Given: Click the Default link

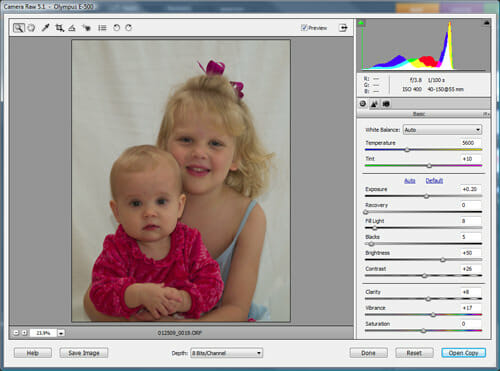Looking at the screenshot, I should point(434,181).
